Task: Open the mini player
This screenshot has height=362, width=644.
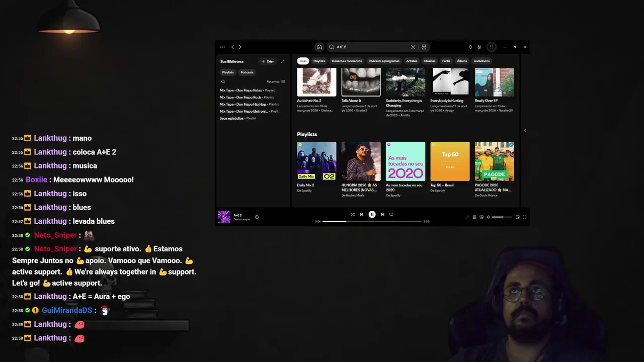Action: [517, 217]
